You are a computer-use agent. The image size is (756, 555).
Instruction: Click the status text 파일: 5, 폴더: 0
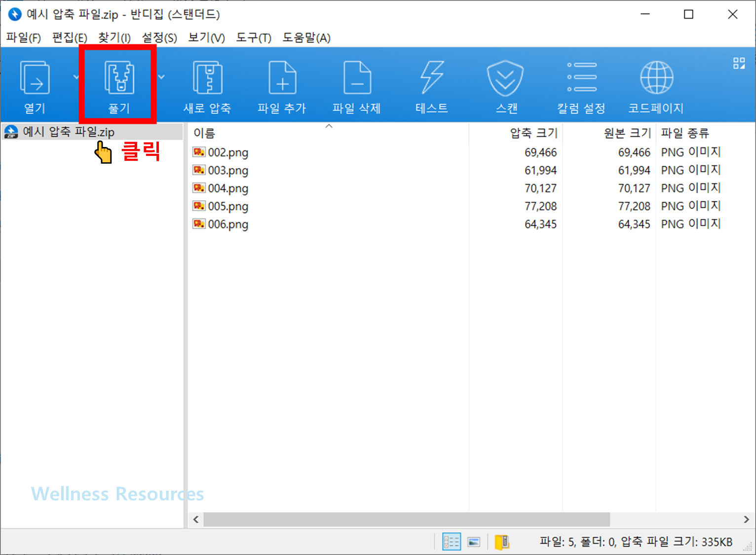[577, 542]
